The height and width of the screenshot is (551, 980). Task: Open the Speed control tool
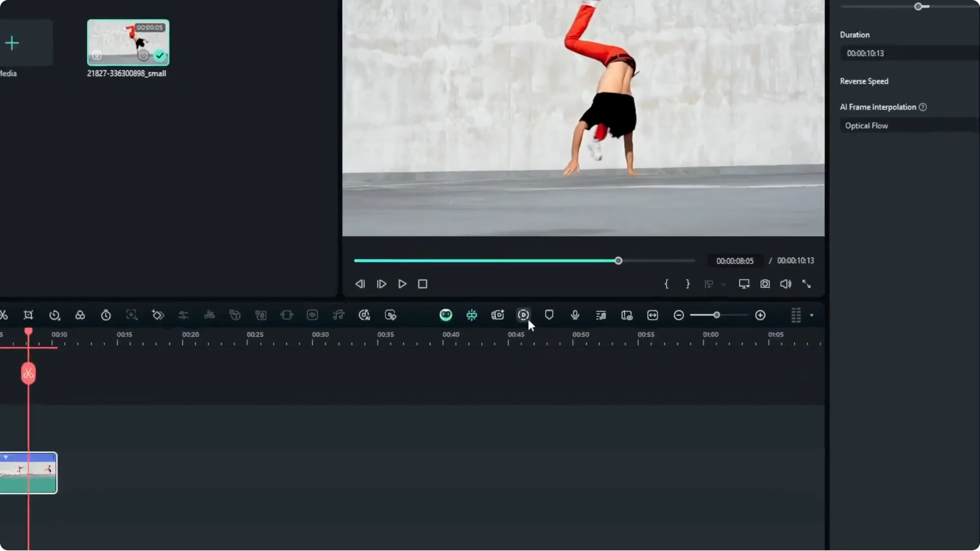55,315
